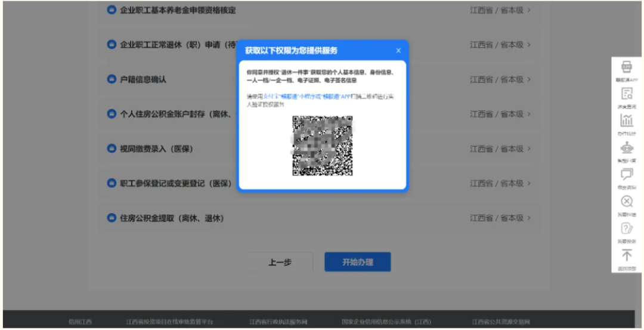
Task: Close the permission authorization dialog
Action: point(398,51)
